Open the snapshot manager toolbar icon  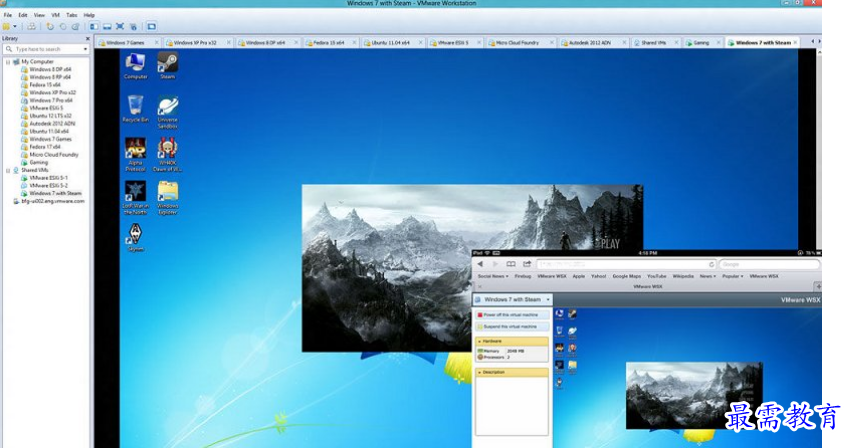(75, 26)
